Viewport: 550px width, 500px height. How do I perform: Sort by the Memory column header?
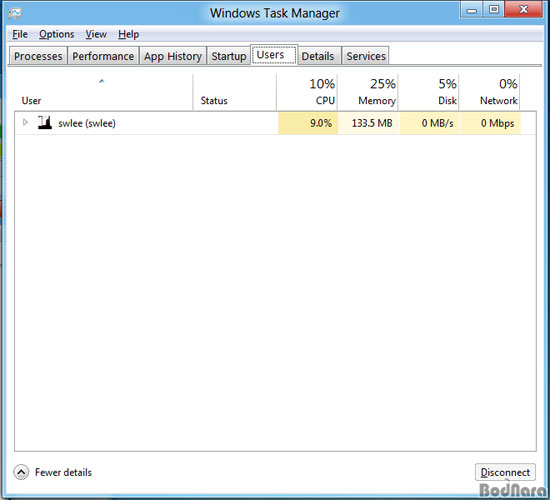[x=368, y=92]
